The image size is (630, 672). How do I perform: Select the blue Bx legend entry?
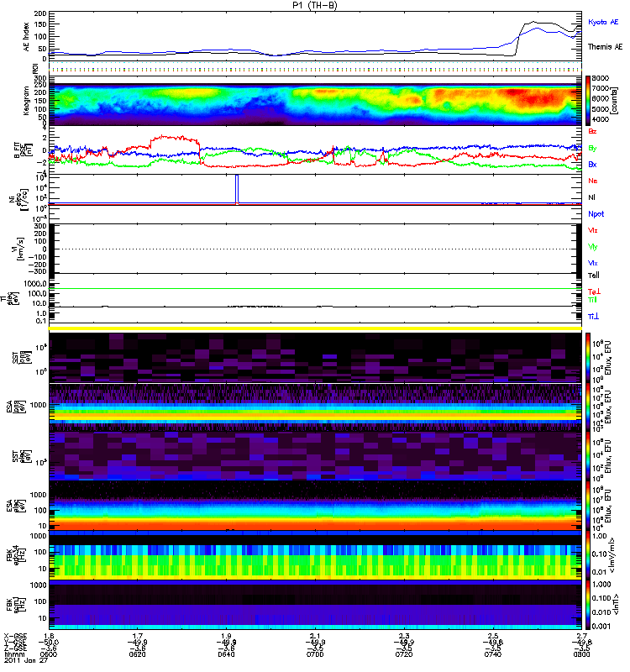[593, 164]
